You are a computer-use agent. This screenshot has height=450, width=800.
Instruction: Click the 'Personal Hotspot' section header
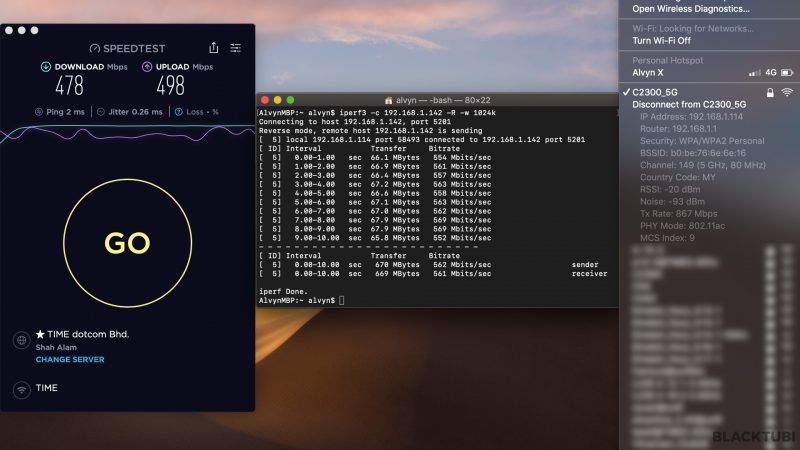point(667,60)
